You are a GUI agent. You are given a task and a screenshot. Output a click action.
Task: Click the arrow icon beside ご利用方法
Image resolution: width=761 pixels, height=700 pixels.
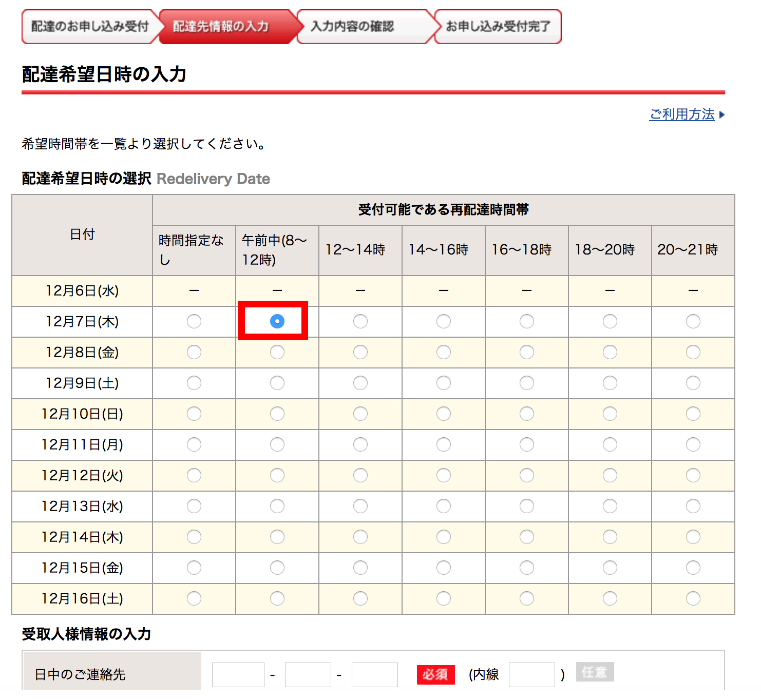click(x=722, y=114)
